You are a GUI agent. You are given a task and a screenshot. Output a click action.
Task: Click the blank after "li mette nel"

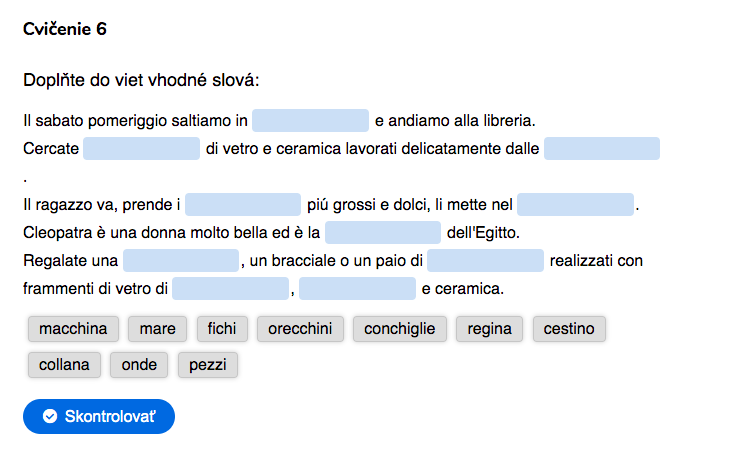[x=576, y=204]
